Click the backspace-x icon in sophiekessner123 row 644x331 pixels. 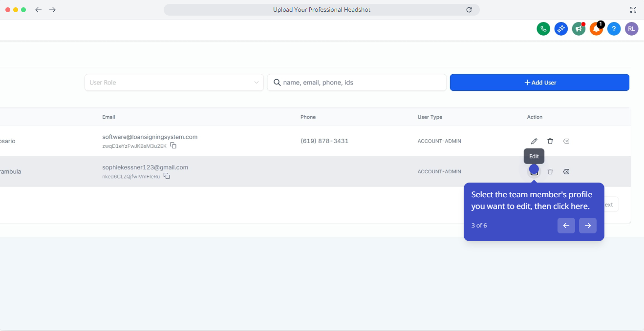click(x=566, y=171)
